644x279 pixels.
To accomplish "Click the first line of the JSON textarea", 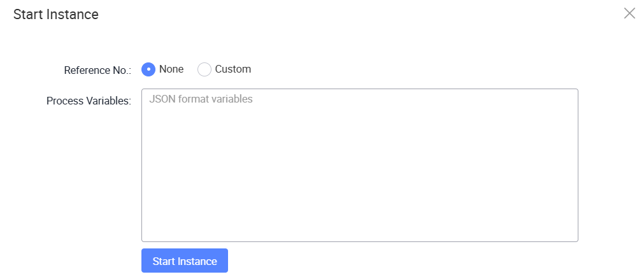I will coord(360,99).
